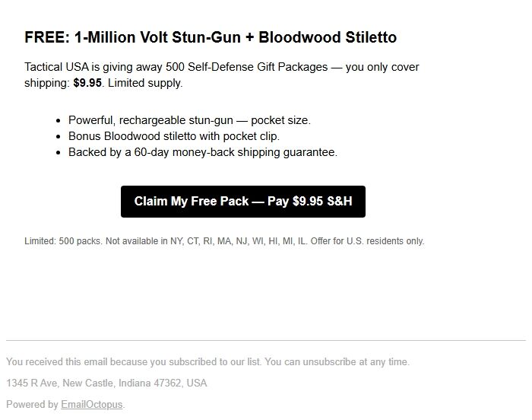Click the New Castle, Indiana address line
Screen dimensions: 532x420
point(106,383)
